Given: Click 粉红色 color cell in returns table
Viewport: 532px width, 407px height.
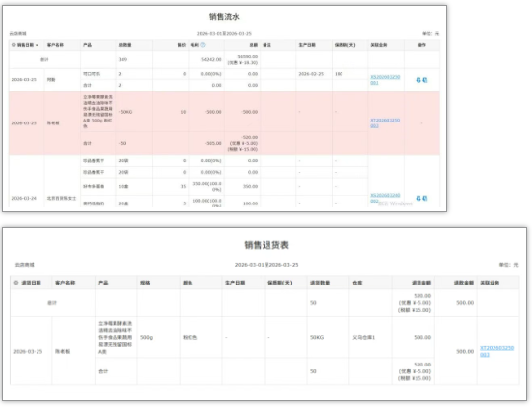Looking at the screenshot, I should (190, 337).
